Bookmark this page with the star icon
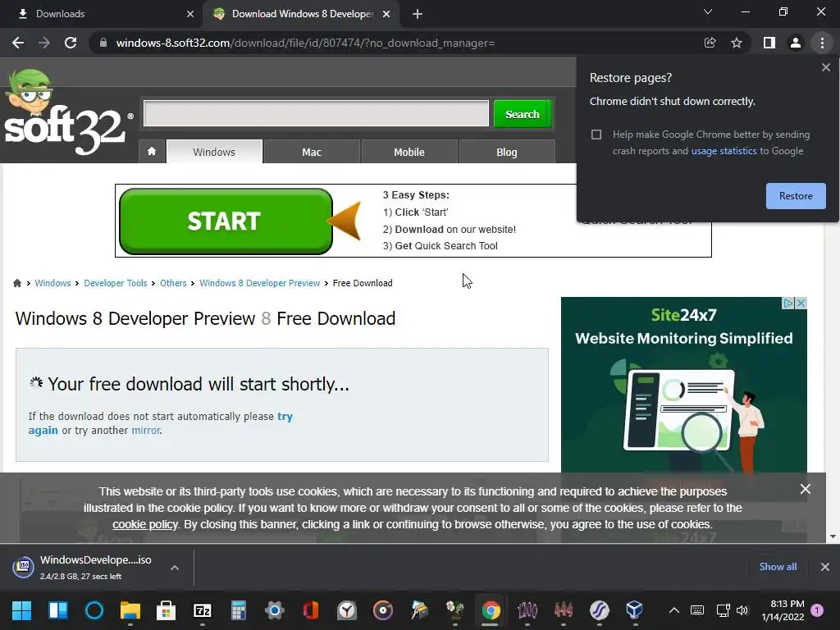This screenshot has width=840, height=630. tap(737, 43)
